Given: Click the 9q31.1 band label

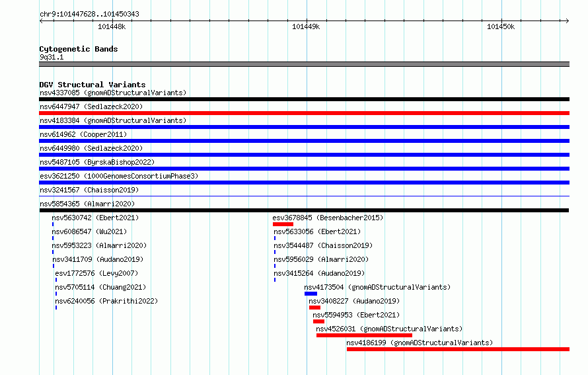Looking at the screenshot, I should tap(52, 57).
